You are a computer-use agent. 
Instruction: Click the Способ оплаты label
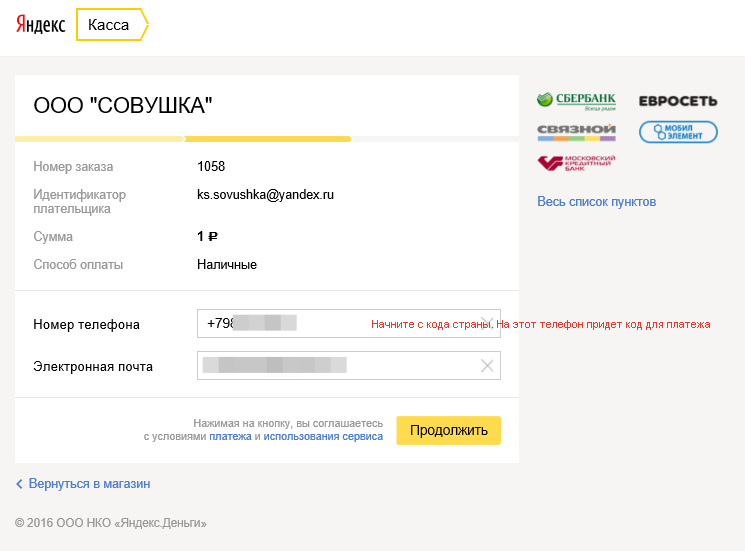(78, 265)
